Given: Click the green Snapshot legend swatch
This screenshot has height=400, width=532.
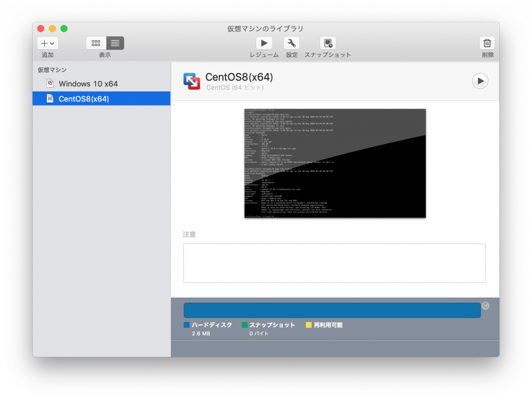Looking at the screenshot, I should click(245, 325).
